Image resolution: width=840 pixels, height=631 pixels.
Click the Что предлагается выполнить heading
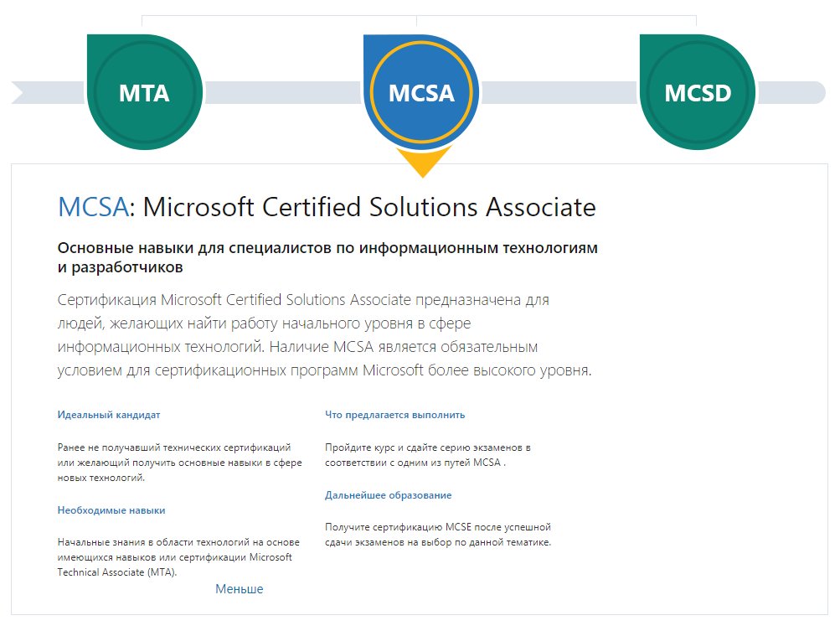point(394,415)
